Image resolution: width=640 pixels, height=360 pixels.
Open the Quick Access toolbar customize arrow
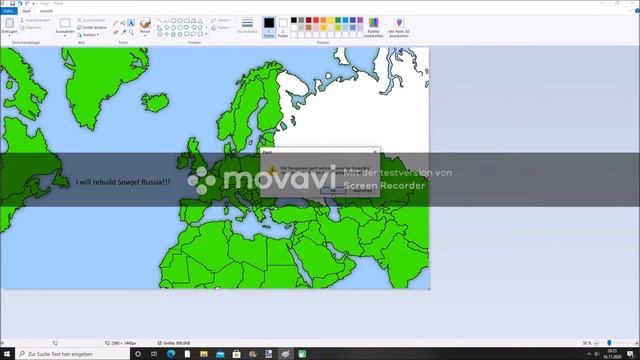coord(34,3)
